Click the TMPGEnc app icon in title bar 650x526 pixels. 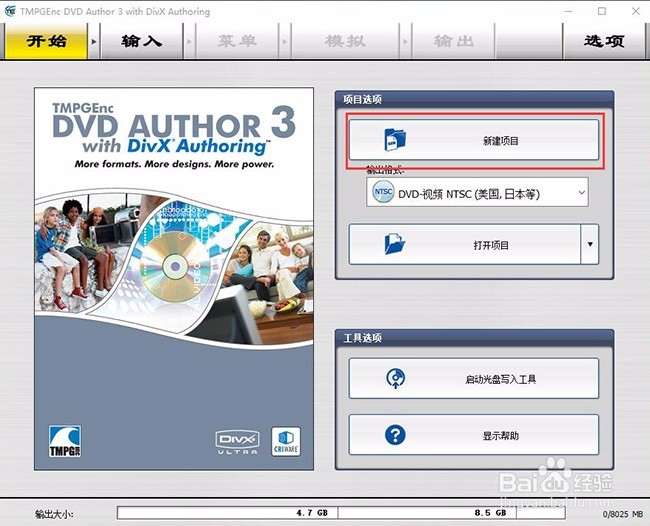click(x=10, y=11)
